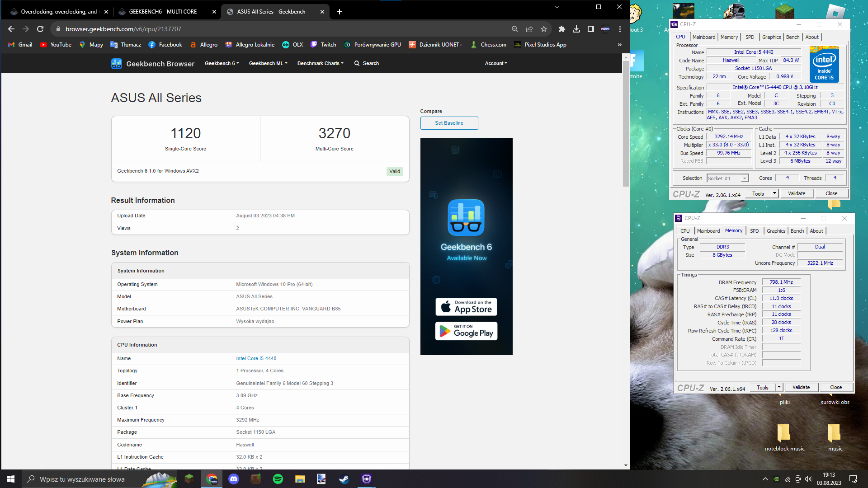Open the SPD tab in the top CPU-Z window
Viewport: 868px width, 488px height.
(x=750, y=37)
